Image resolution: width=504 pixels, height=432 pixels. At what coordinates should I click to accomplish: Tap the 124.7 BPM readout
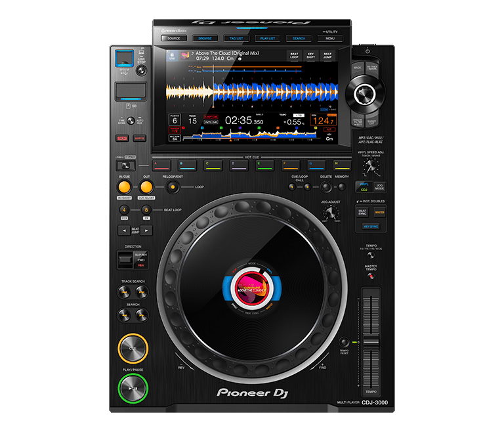(x=324, y=121)
